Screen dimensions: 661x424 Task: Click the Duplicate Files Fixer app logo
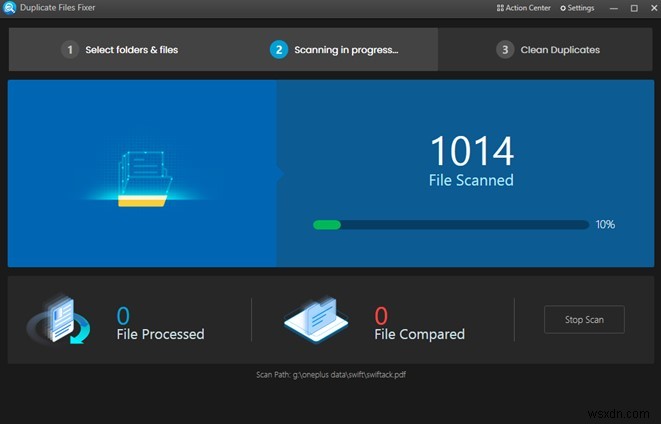pyautogui.click(x=9, y=8)
